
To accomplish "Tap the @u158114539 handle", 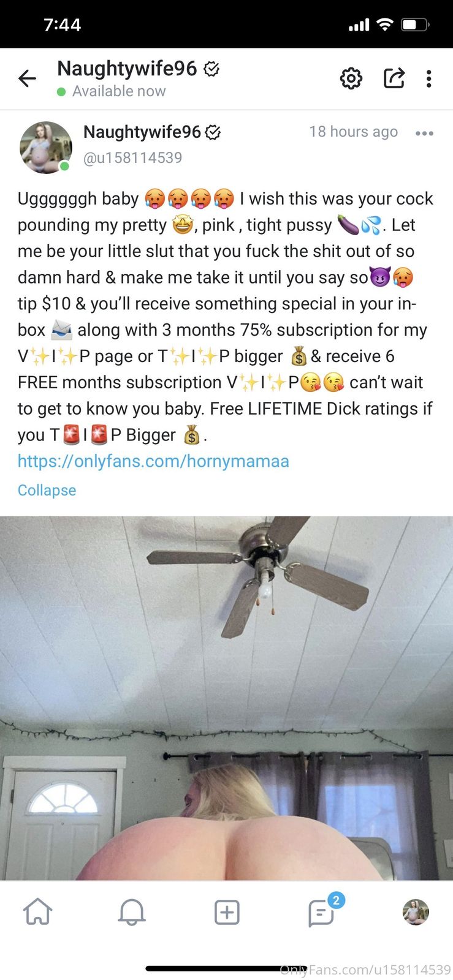I will pyautogui.click(x=133, y=157).
